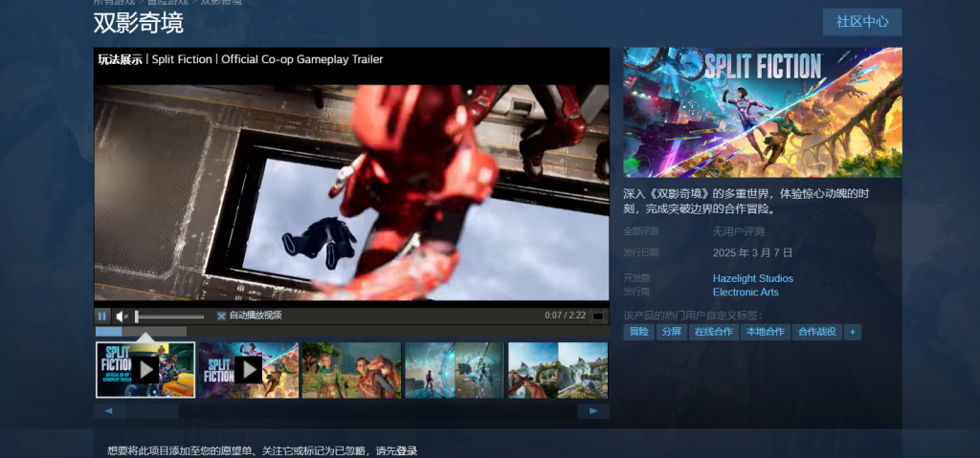
Task: Open the blue sci-fi split-screen screenshot thumbnail
Action: coord(455,370)
